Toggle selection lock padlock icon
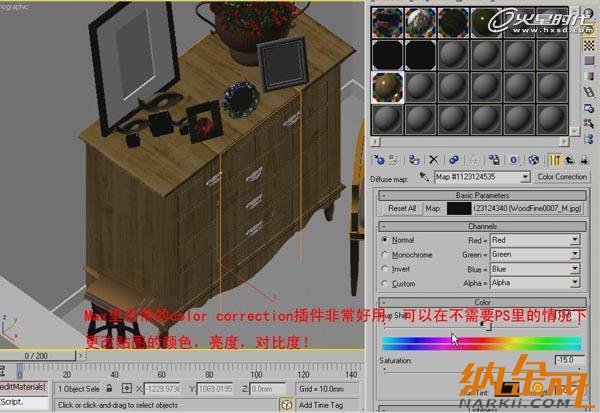The height and width of the screenshot is (413, 600). coord(109,388)
